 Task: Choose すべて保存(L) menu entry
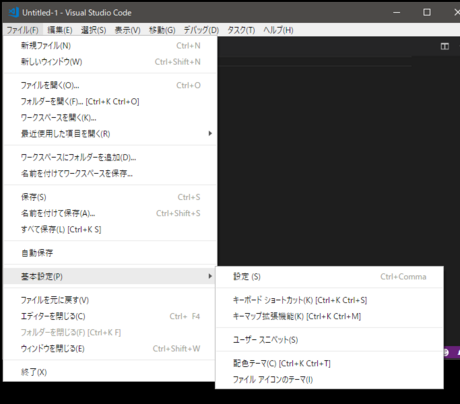coord(110,229)
